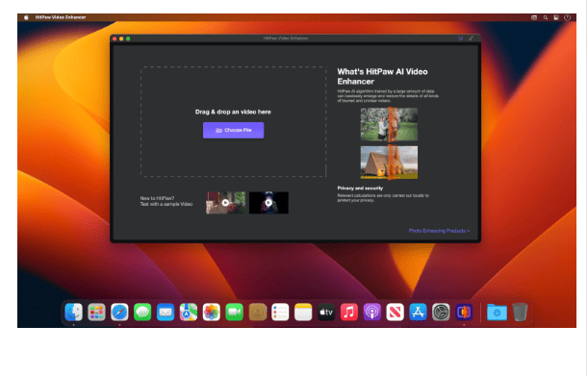Open the Photo Enhancing Products link

pos(439,231)
